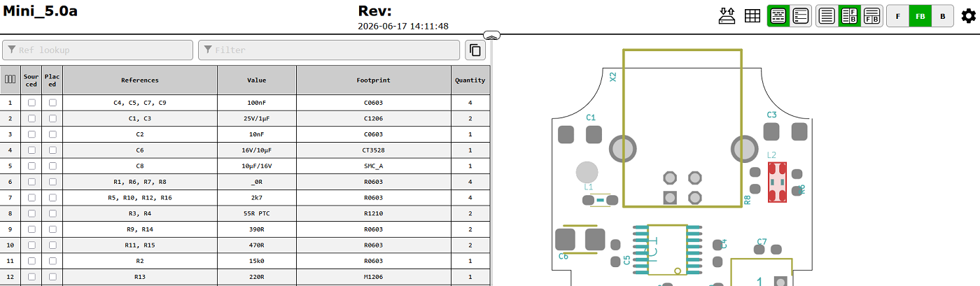Open the settings gear menu

969,16
